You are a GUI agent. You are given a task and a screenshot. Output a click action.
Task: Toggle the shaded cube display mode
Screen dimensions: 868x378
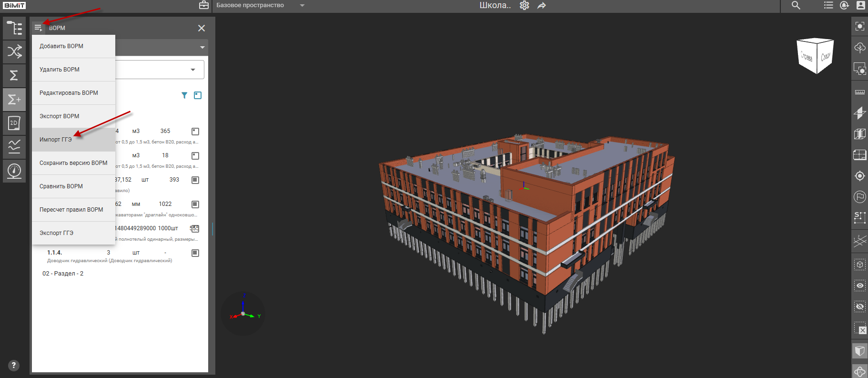pyautogui.click(x=860, y=351)
